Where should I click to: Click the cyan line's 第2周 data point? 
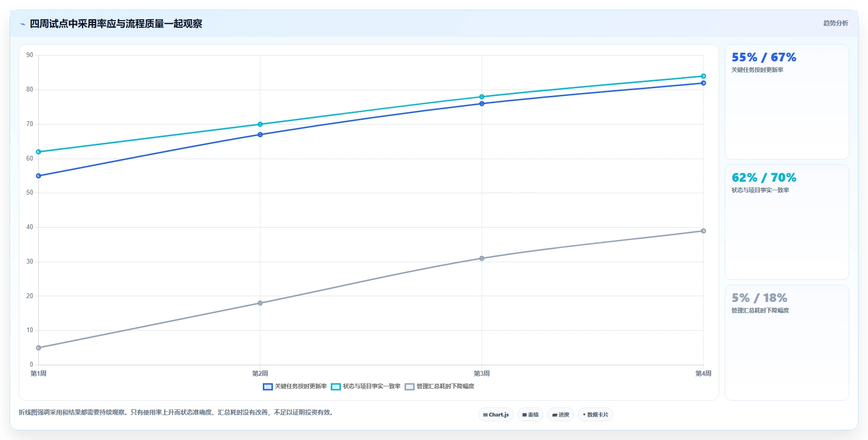pyautogui.click(x=260, y=125)
